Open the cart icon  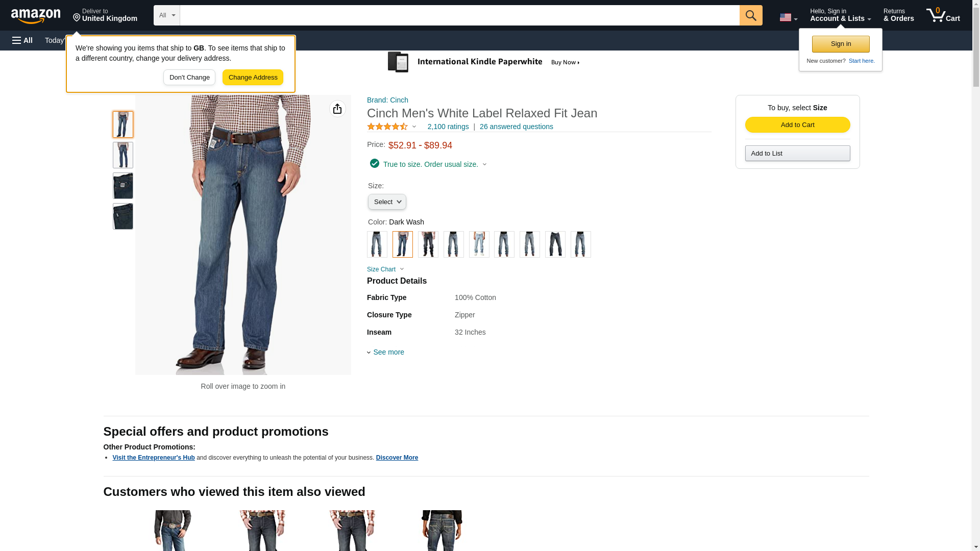pos(943,15)
